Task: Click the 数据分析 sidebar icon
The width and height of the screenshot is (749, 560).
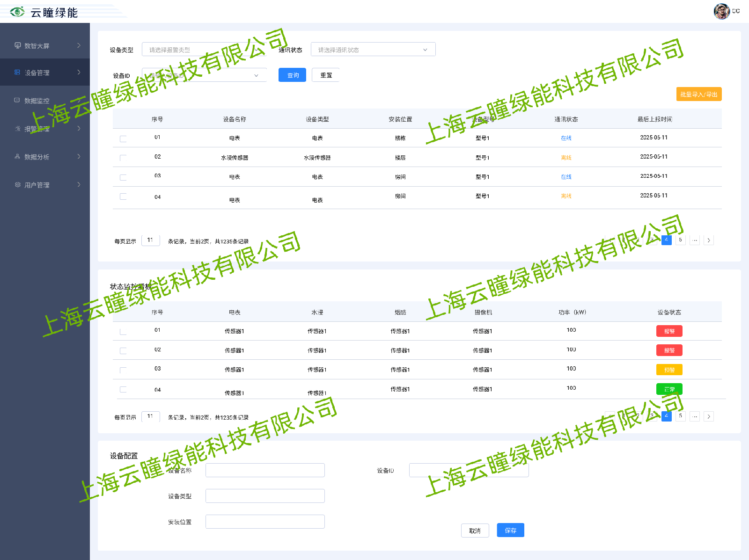Action: 17,157
